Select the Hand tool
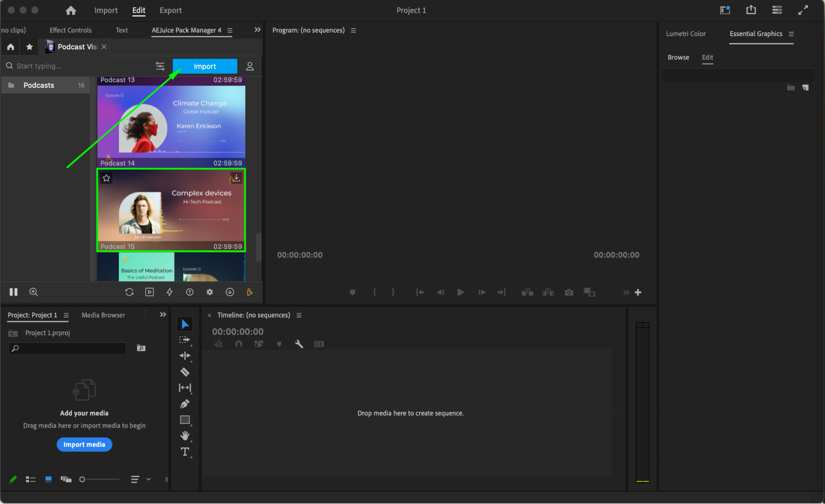 coord(185,435)
